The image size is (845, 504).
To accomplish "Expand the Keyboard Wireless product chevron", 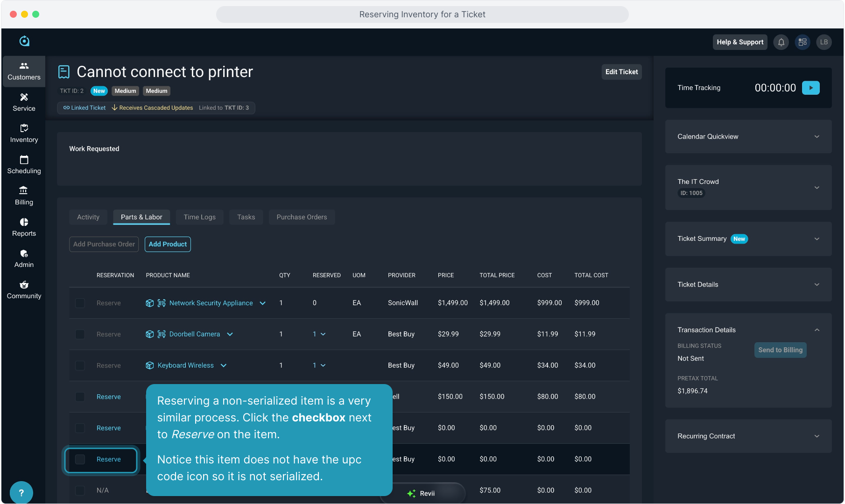I will (x=224, y=365).
